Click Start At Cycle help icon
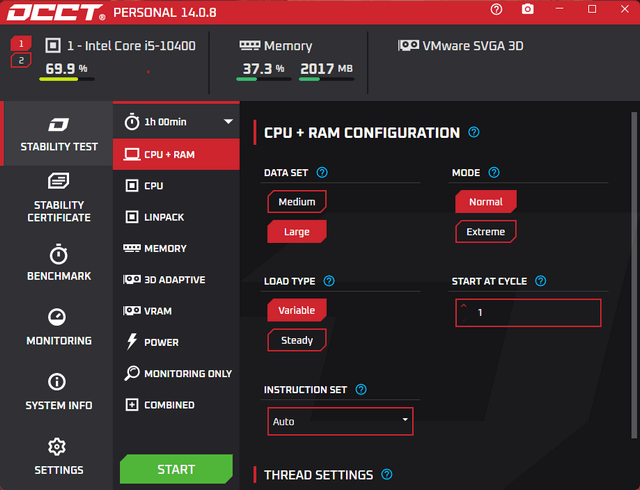Screen dimensions: 640x490 coord(541,282)
